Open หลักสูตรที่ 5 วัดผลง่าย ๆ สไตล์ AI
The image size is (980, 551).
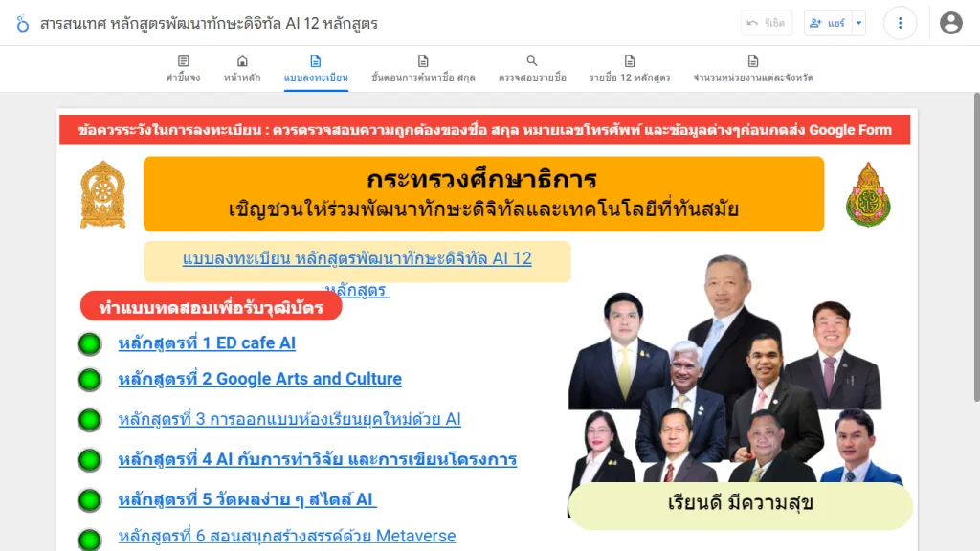click(x=248, y=499)
